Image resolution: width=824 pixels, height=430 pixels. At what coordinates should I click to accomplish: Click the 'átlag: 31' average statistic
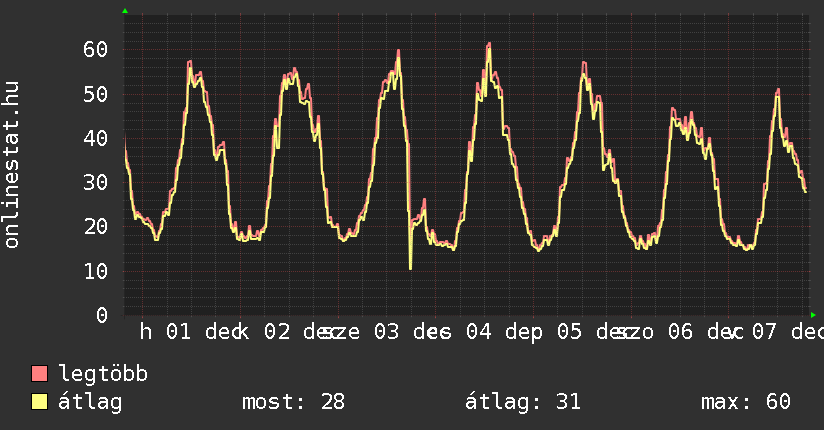(522, 402)
